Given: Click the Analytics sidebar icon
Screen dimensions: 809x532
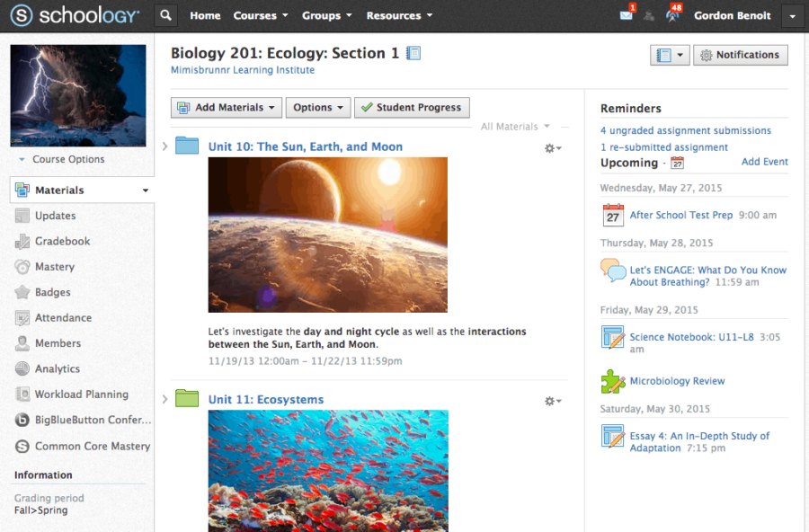Looking at the screenshot, I should (20, 368).
